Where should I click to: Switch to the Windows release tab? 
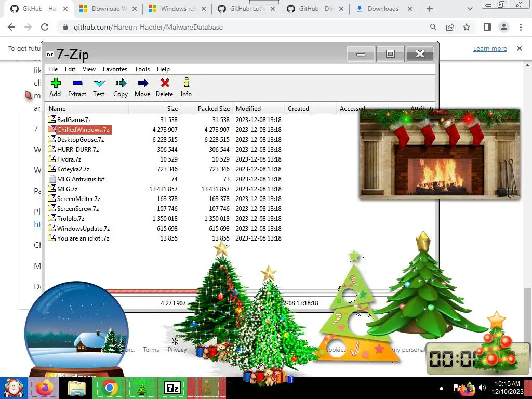tap(177, 9)
